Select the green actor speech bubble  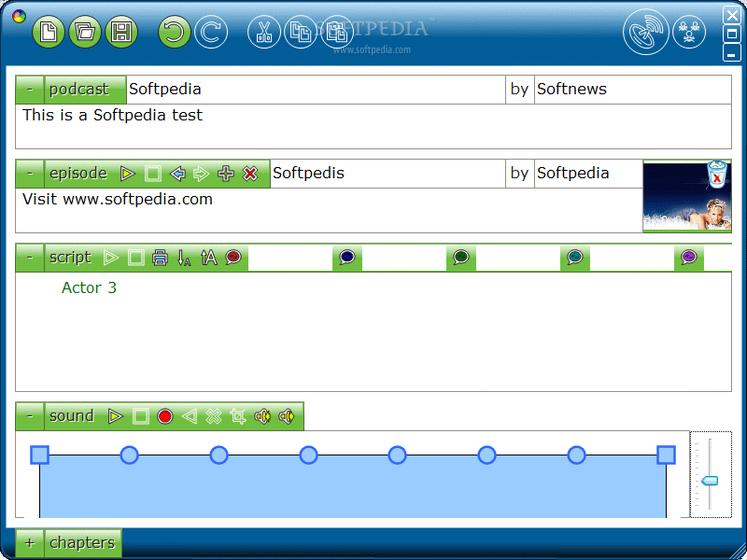tap(461, 258)
